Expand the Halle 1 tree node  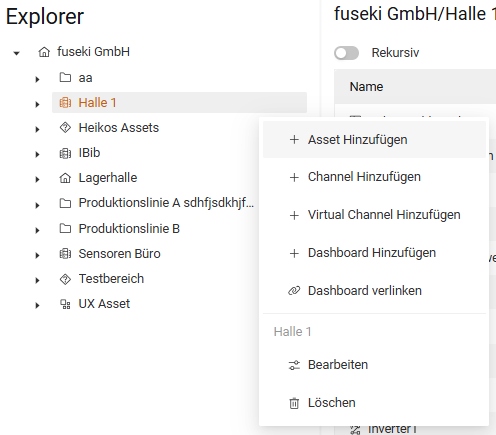tap(37, 104)
